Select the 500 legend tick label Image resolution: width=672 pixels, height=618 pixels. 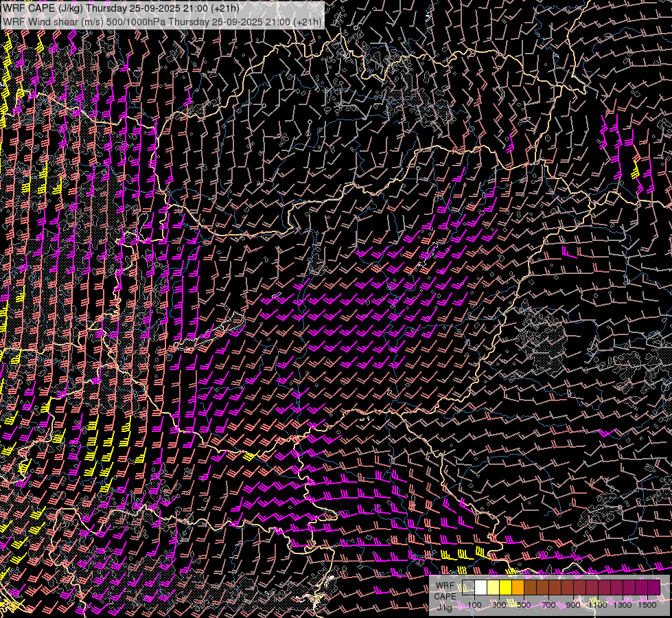tap(524, 605)
